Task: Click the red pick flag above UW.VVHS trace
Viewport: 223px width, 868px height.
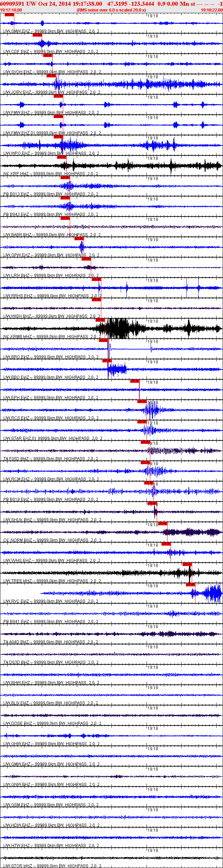Action: (x=166, y=544)
